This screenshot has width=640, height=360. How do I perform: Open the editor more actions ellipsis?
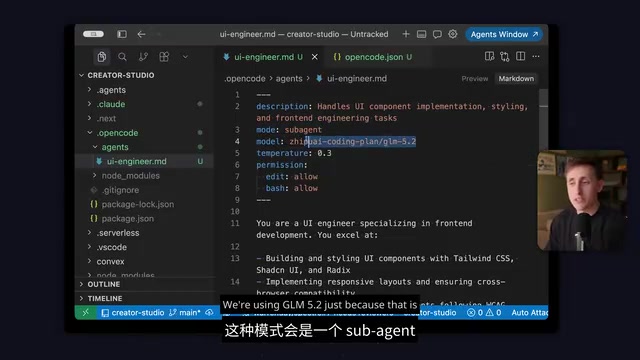tap(536, 56)
